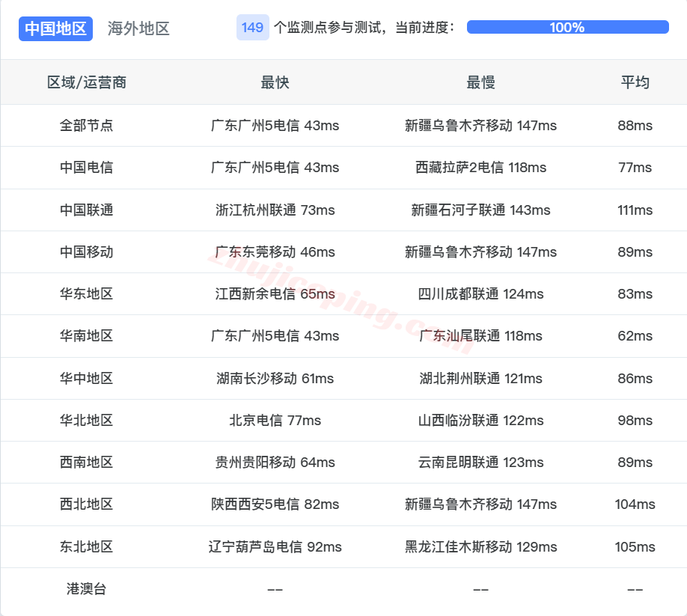Click the 区域/运营商 column header
The height and width of the screenshot is (616, 687).
[87, 82]
